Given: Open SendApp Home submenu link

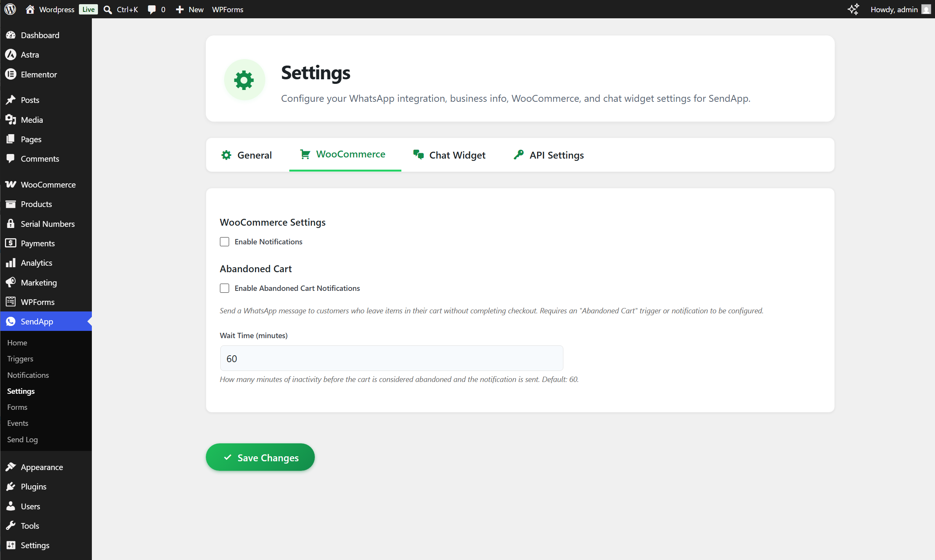Looking at the screenshot, I should click(x=17, y=342).
